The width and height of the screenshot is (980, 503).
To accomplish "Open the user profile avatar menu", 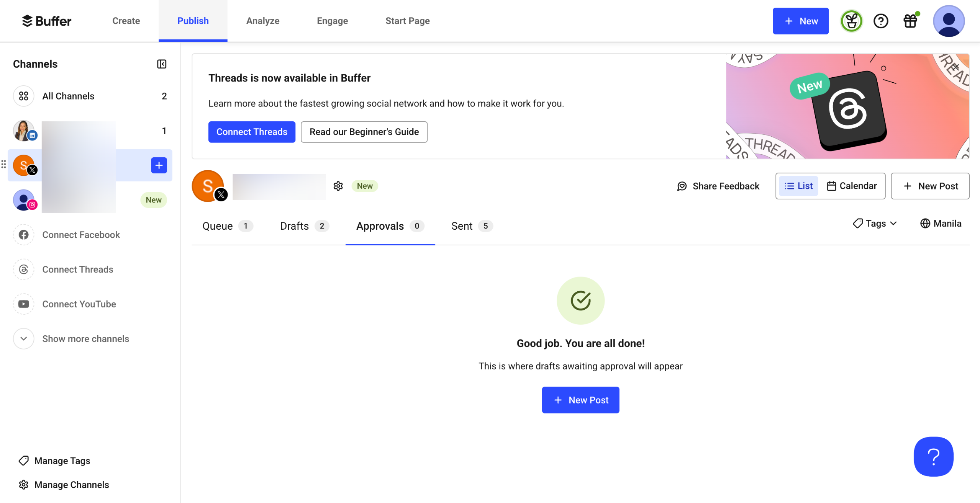I will pyautogui.click(x=948, y=21).
